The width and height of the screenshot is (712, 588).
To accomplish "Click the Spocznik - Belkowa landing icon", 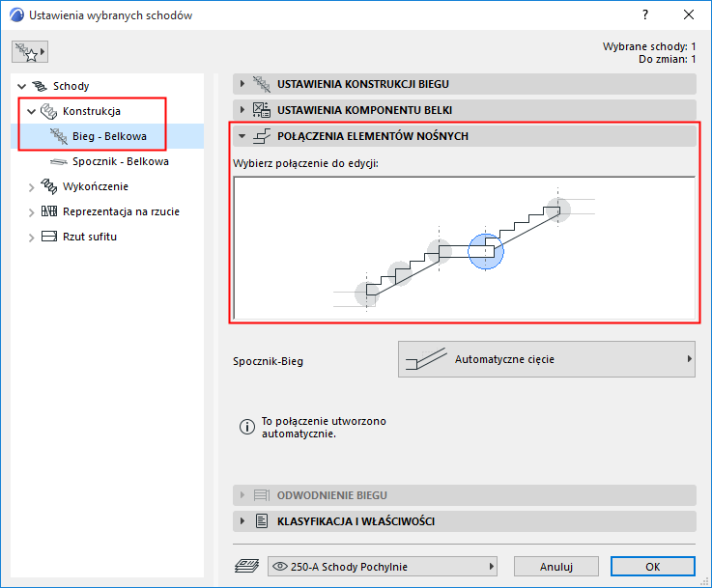I will point(59,161).
